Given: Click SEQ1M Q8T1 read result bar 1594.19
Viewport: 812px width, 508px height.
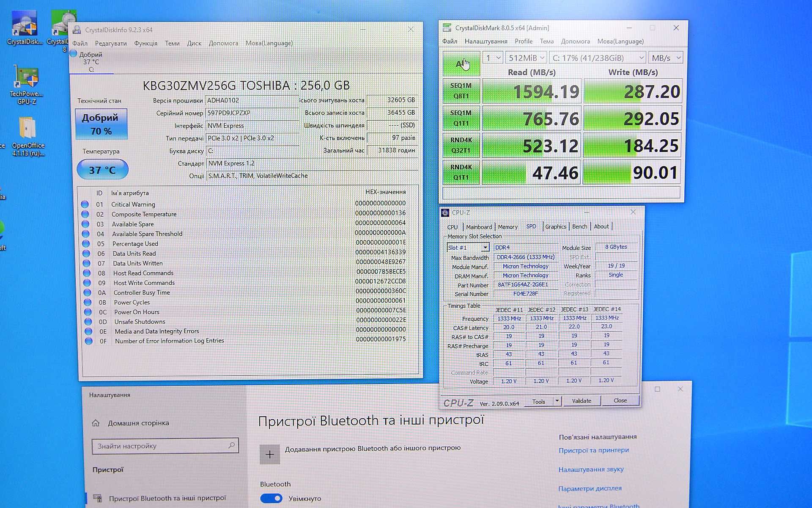Looking at the screenshot, I should 531,91.
